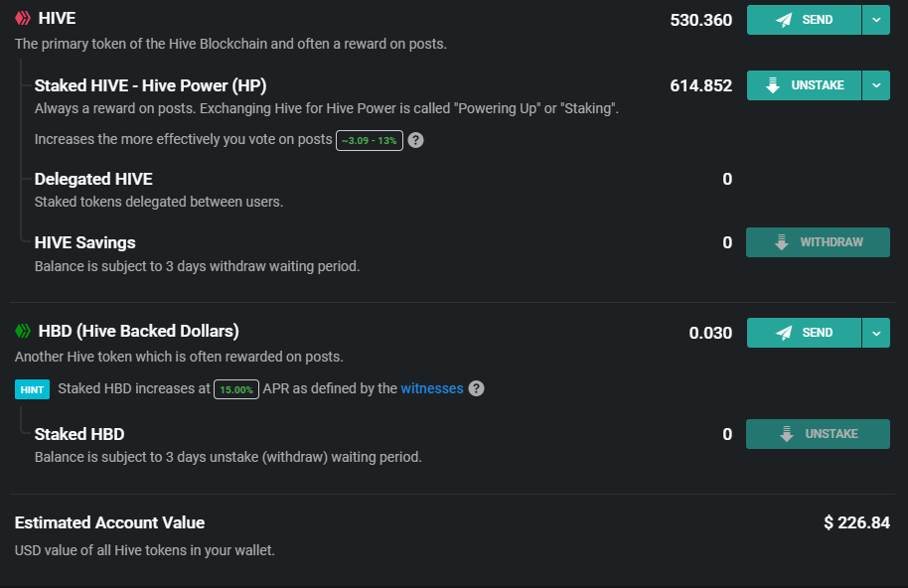Withdraw from HIVE Savings
The image size is (908, 588).
tap(818, 242)
